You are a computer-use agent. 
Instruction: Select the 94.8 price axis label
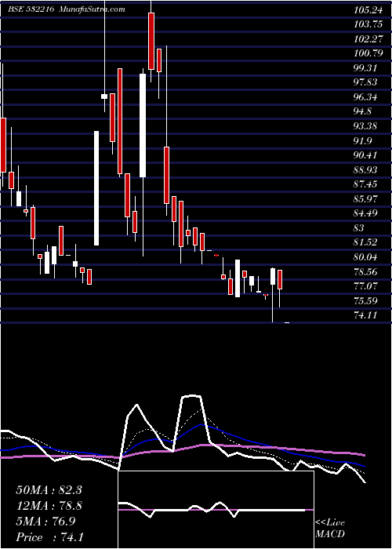(x=364, y=111)
